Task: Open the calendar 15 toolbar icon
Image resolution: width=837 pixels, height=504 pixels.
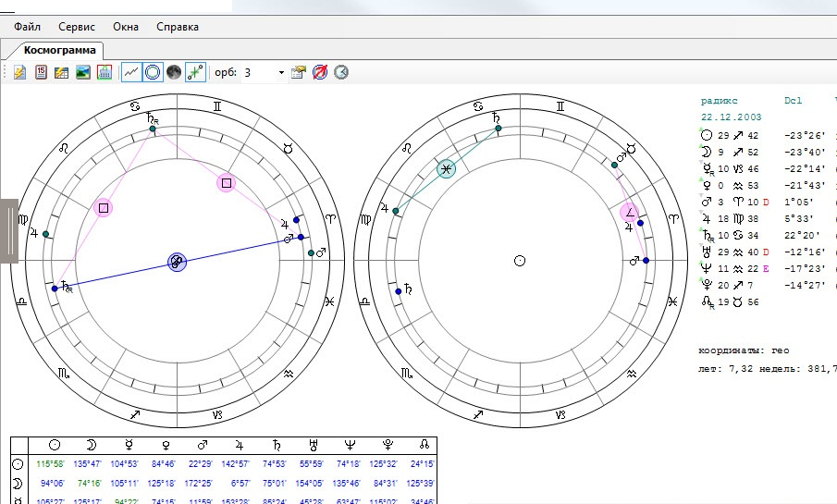Action: [41, 72]
